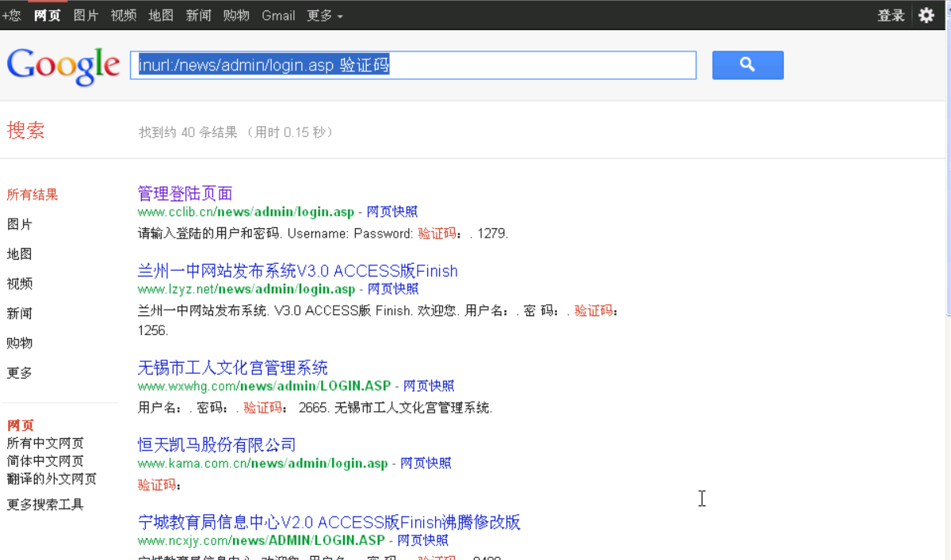Viewport: 951px width, 560px height.
Task: Open 网页快照 for www.cclib.cn result
Action: tap(392, 212)
